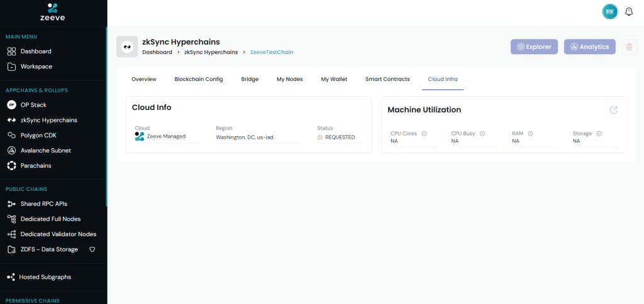644x304 pixels.
Task: Click the zkSync Hyperchains header logo tile
Action: point(127,46)
